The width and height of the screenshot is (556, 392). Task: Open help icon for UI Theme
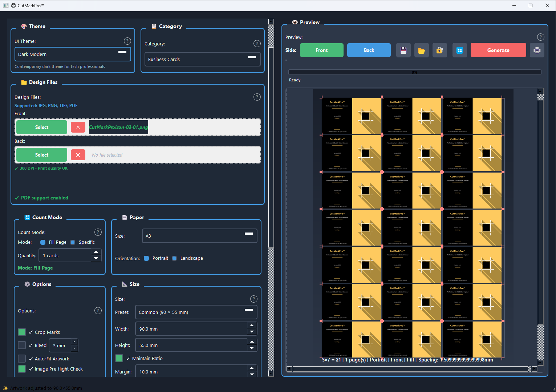point(127,41)
